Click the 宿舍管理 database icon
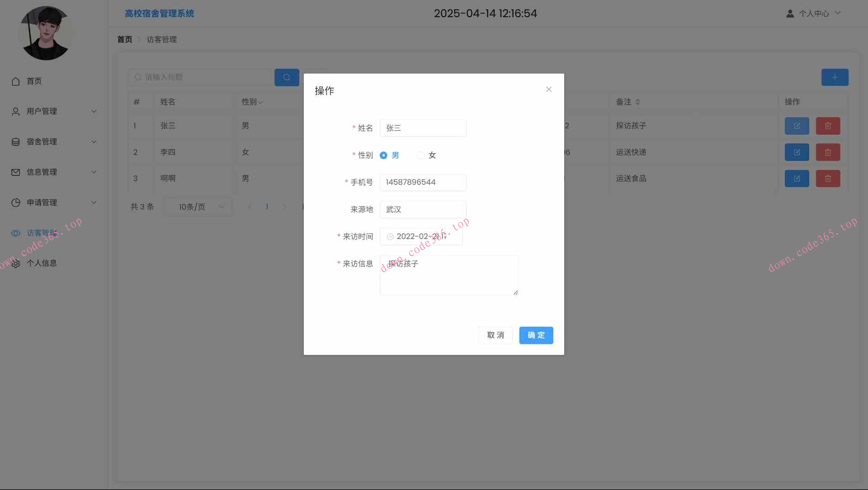The image size is (868, 490). tap(15, 141)
